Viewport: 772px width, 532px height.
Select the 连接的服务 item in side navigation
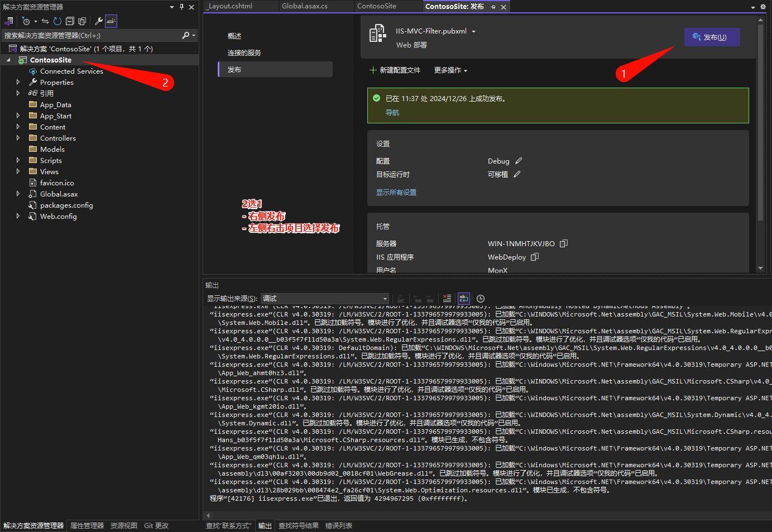[244, 53]
